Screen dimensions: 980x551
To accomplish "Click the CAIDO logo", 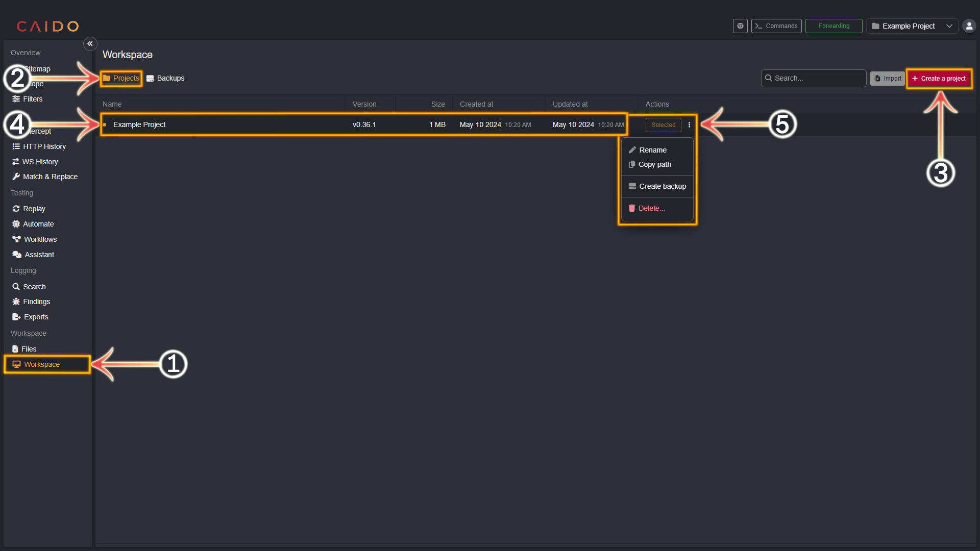I will click(47, 26).
